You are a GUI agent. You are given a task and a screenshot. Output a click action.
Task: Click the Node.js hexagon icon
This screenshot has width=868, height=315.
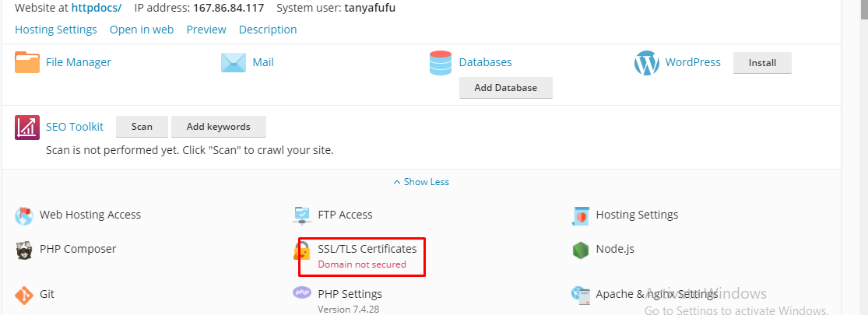(x=580, y=250)
